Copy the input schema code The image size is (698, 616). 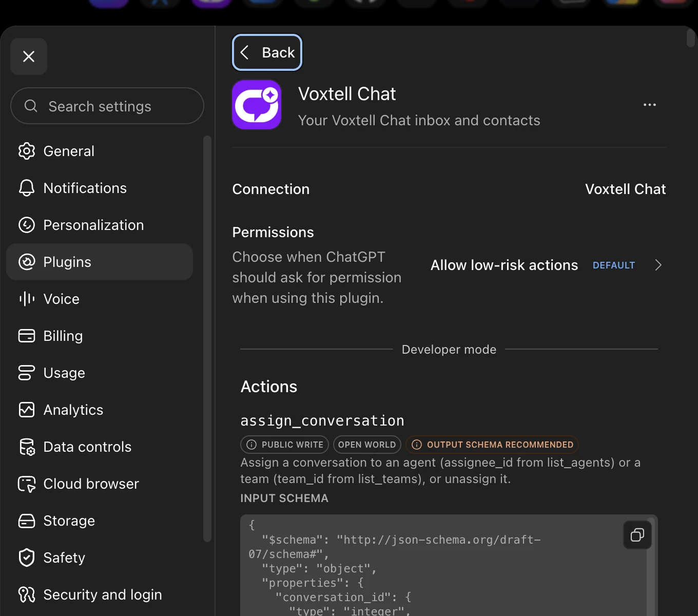pos(637,535)
